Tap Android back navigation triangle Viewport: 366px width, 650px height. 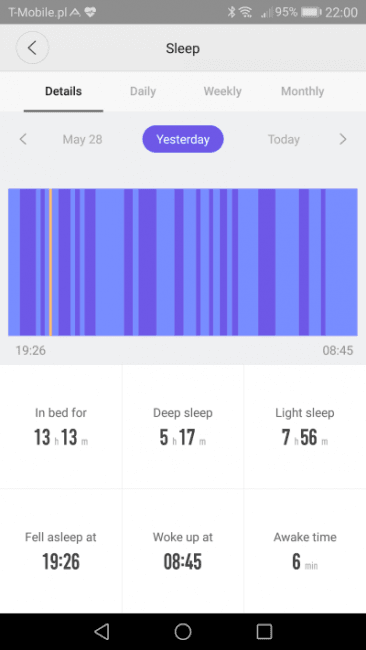[102, 632]
